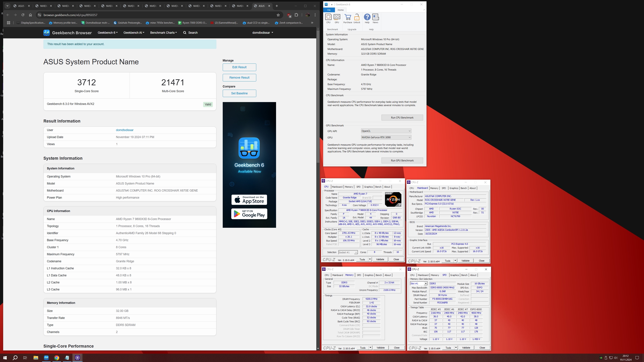644x362 pixels.
Task: Click the Geekbench Browser logo
Action: coord(67,33)
